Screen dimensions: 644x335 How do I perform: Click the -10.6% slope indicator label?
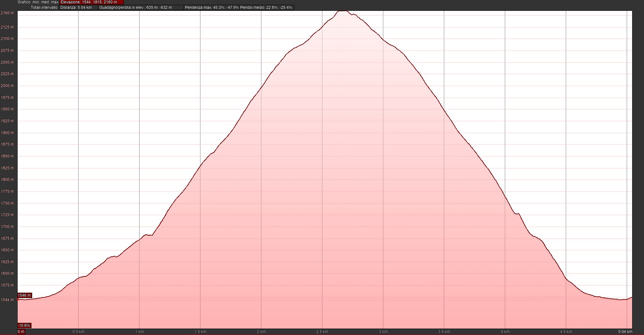24,326
